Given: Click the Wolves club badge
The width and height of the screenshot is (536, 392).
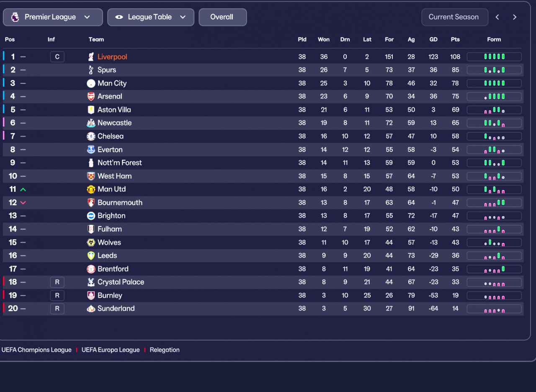Looking at the screenshot, I should pos(91,242).
